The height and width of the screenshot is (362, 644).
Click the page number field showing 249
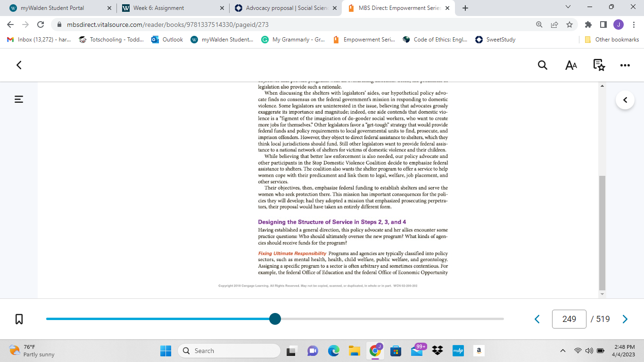(x=569, y=319)
